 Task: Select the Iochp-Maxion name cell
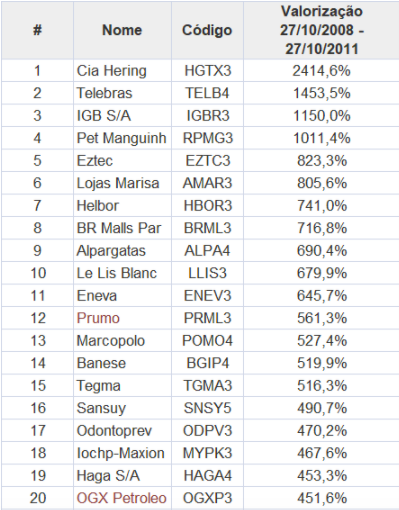tap(120, 453)
